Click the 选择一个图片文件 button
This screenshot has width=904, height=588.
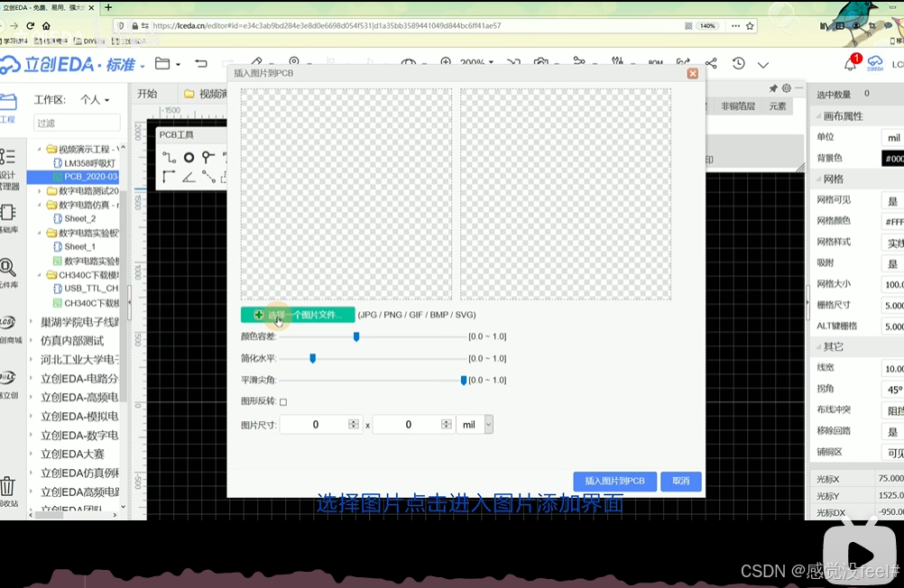click(298, 315)
